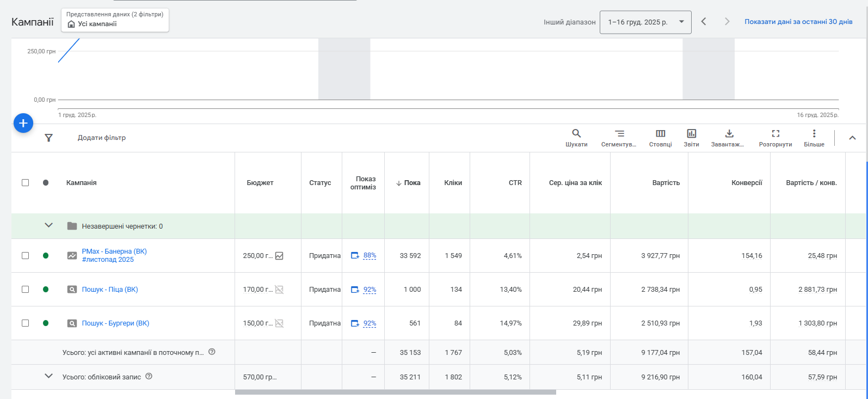
Task: Open table search with magnifier icon
Action: pyautogui.click(x=576, y=134)
